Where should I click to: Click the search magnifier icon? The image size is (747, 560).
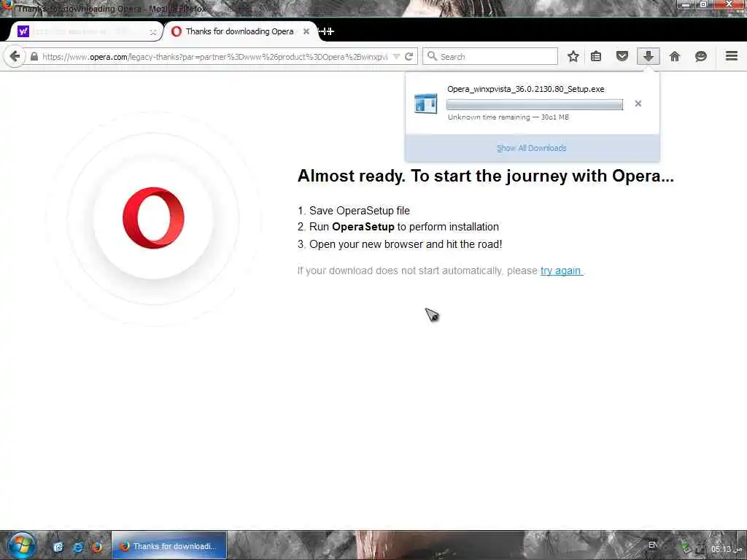(x=432, y=56)
